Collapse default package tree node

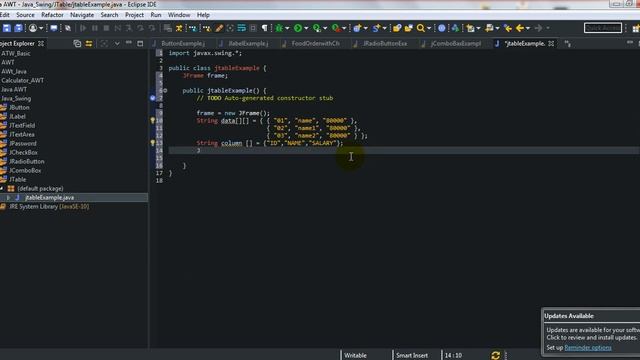pyautogui.click(x=2, y=189)
